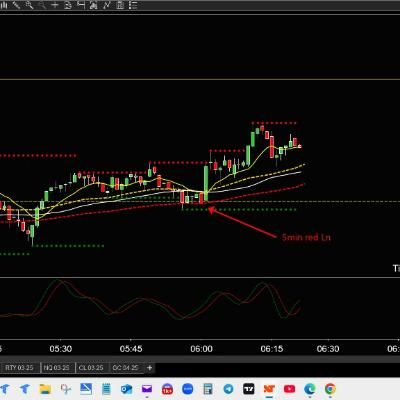The width and height of the screenshot is (400, 400).
Task: Select the zoom out magnifier tool
Action: click(42, 5)
